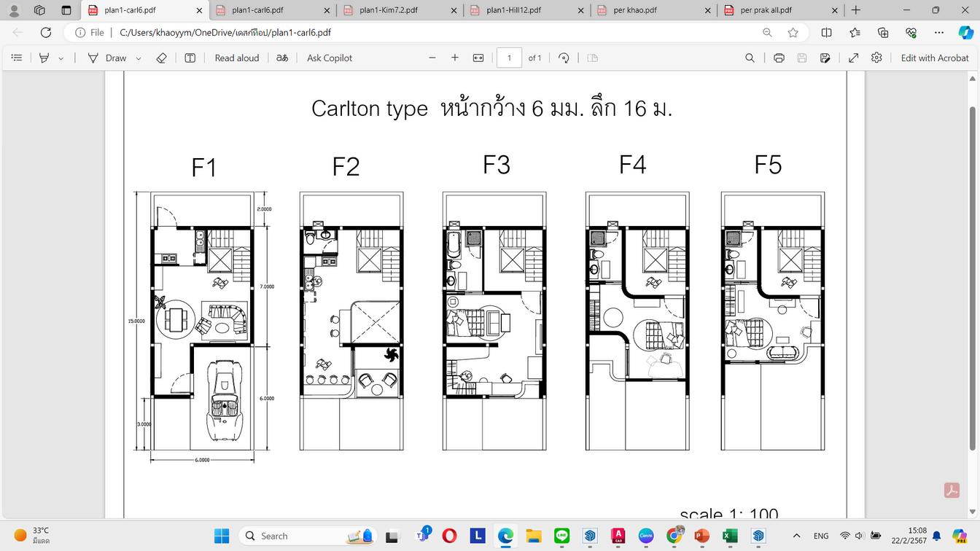Show hidden system tray icons
The image size is (980, 551).
796,536
